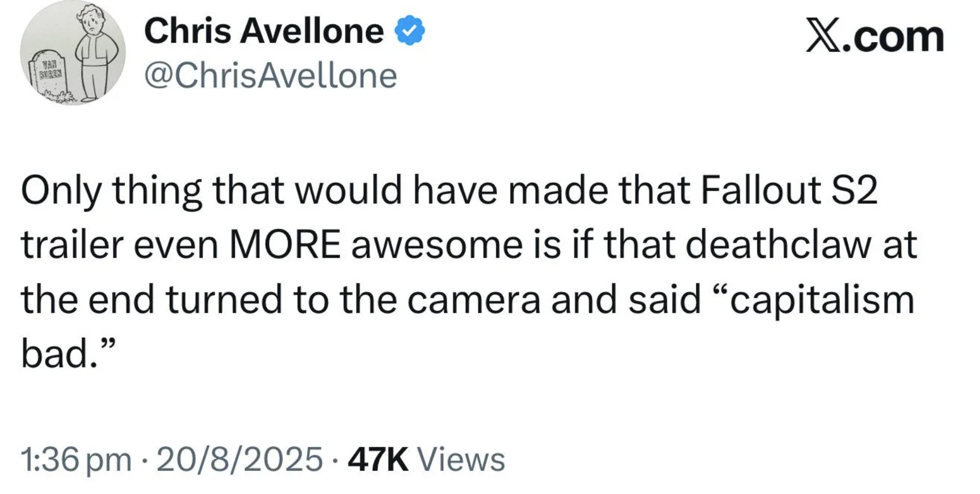Open the Chris Avellone display name
Viewport: 980px width, 494px height.
(264, 31)
